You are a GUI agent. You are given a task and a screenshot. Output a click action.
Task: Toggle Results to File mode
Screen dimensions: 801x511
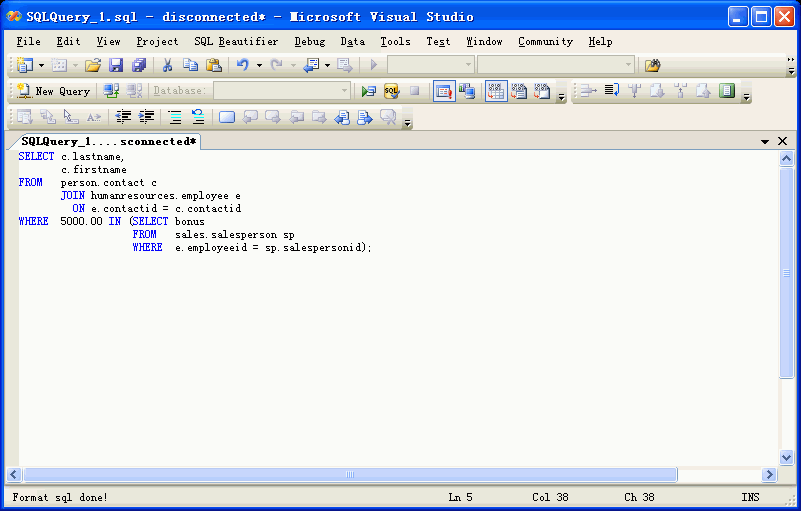(542, 91)
